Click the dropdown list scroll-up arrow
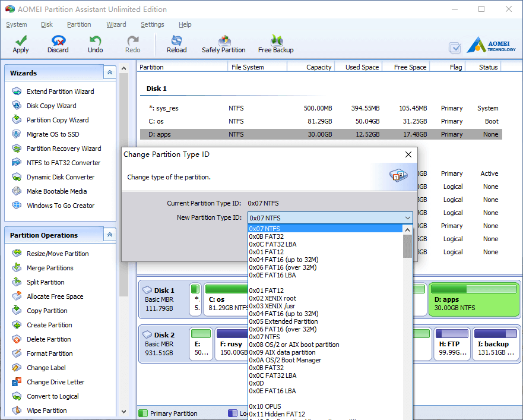 [x=407, y=230]
